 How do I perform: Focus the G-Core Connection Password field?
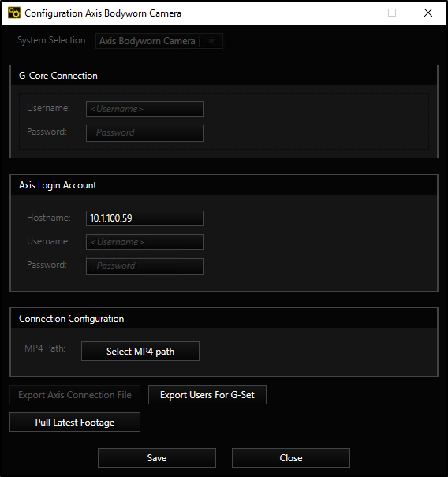[145, 133]
